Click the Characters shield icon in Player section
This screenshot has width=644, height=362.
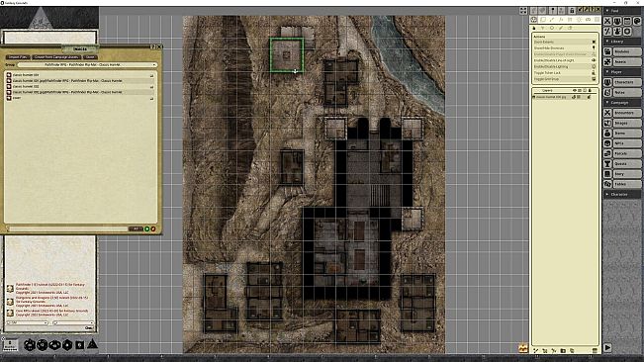607,82
